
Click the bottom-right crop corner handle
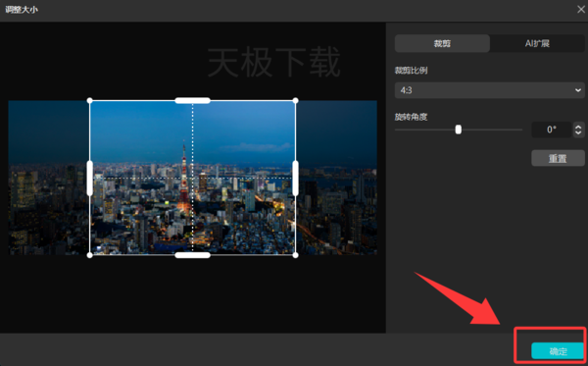click(x=296, y=255)
